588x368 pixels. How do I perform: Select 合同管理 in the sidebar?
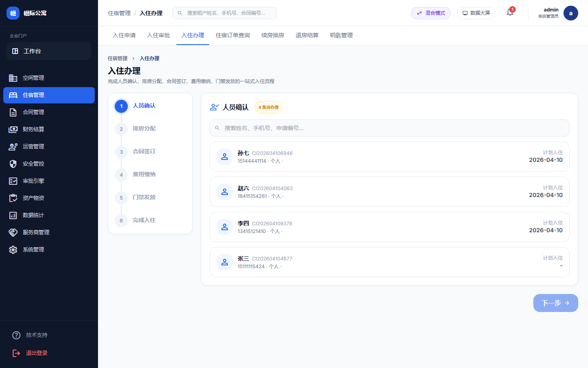(34, 112)
